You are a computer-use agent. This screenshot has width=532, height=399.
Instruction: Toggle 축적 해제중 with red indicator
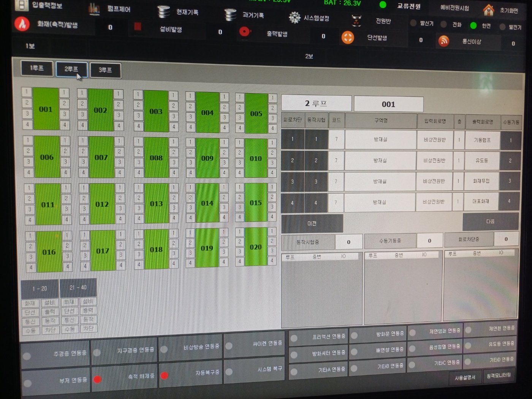point(98,379)
